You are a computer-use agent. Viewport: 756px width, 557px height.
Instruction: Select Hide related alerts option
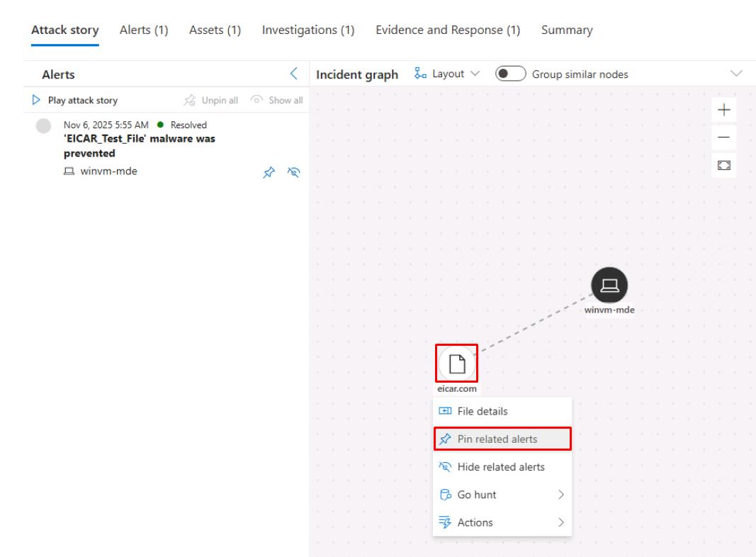coord(502,467)
